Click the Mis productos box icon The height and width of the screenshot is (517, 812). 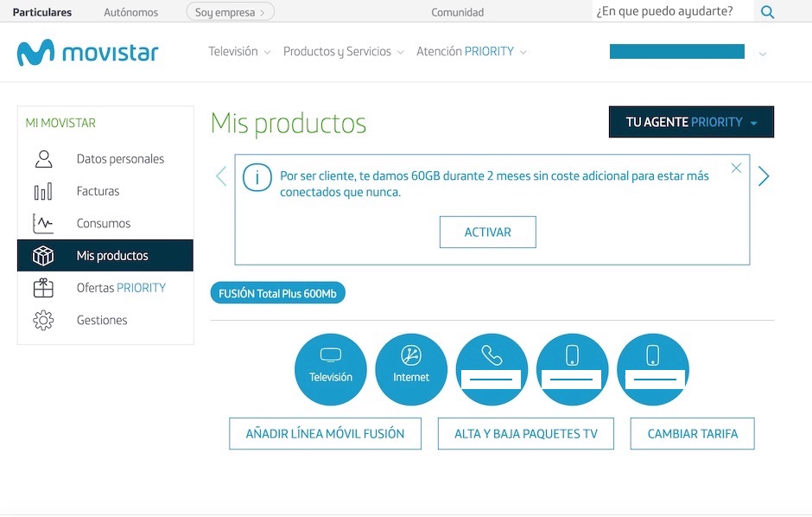coord(43,255)
